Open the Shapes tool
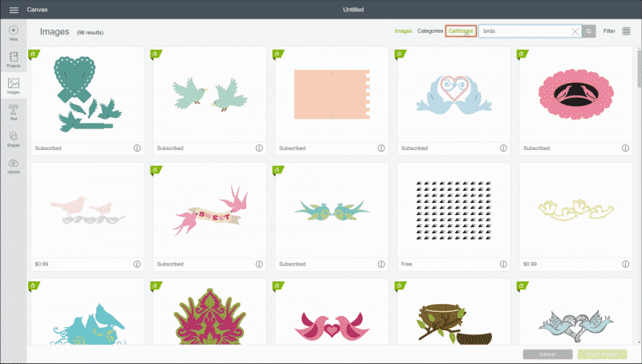This screenshot has height=364, width=642. pos(14,139)
